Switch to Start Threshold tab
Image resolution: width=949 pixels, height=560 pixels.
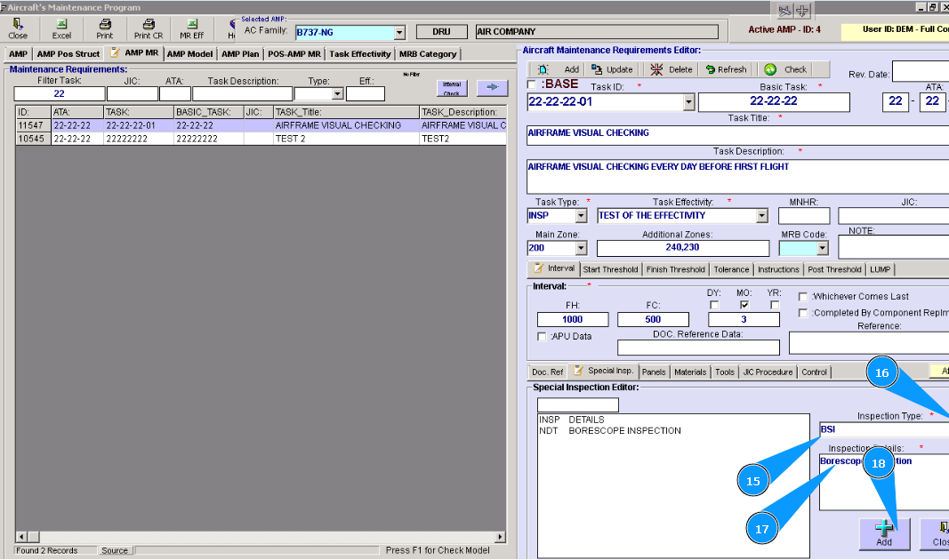click(x=610, y=269)
